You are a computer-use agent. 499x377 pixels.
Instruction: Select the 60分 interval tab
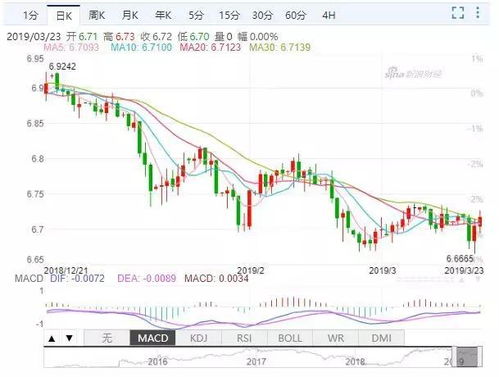tap(295, 15)
